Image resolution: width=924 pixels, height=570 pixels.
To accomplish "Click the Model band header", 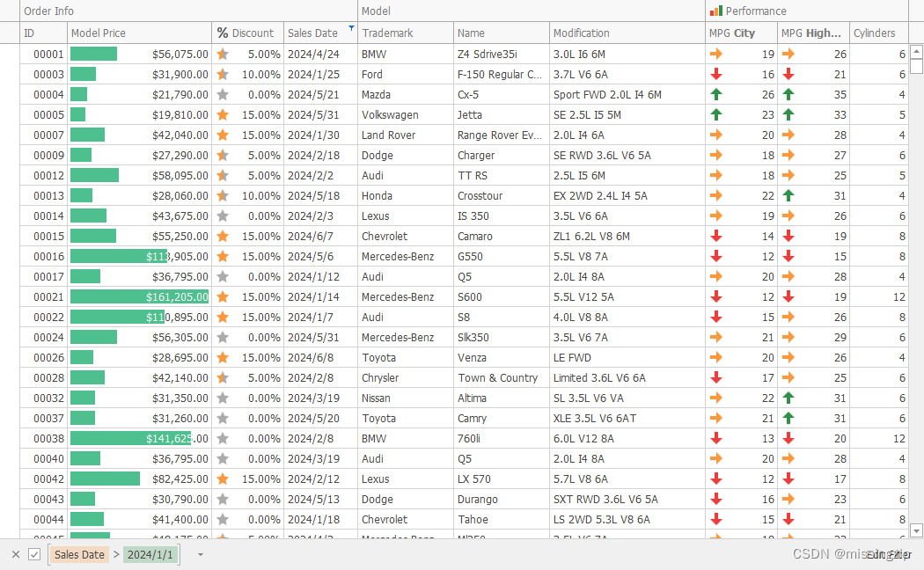I will click(x=532, y=11).
